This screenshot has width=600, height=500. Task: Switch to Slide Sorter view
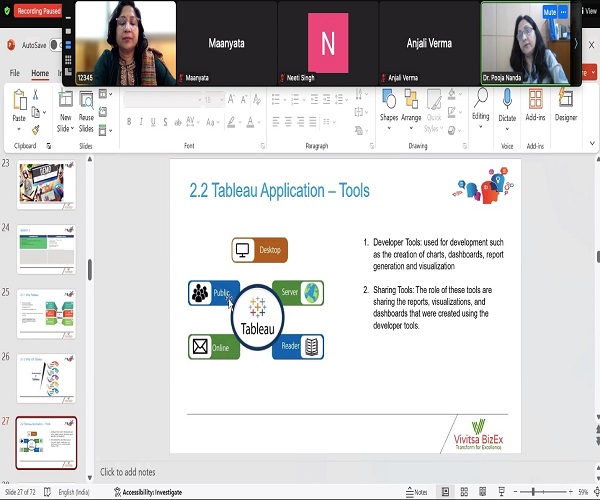point(464,492)
